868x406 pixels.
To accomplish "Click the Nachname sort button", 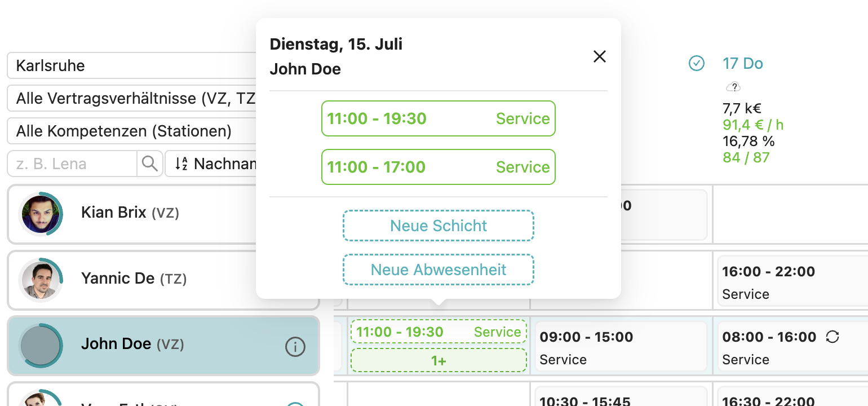I will [214, 164].
